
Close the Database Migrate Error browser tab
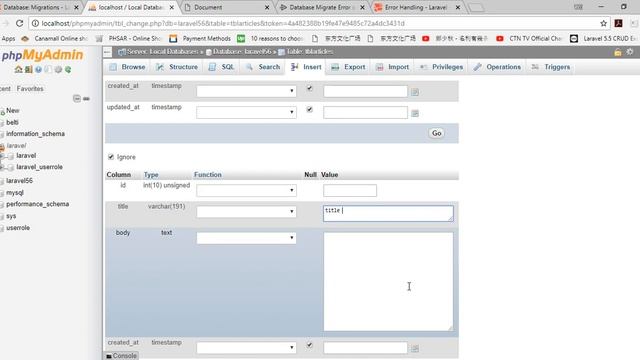coord(362,7)
